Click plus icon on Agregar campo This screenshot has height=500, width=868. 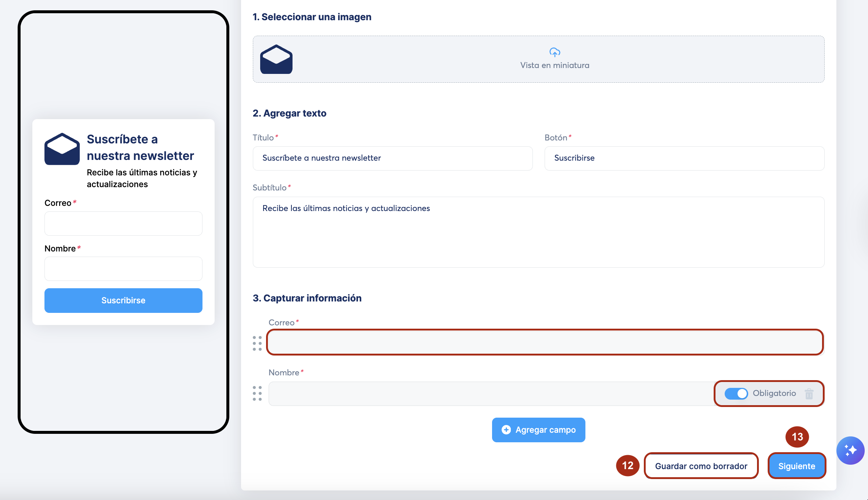(x=506, y=430)
